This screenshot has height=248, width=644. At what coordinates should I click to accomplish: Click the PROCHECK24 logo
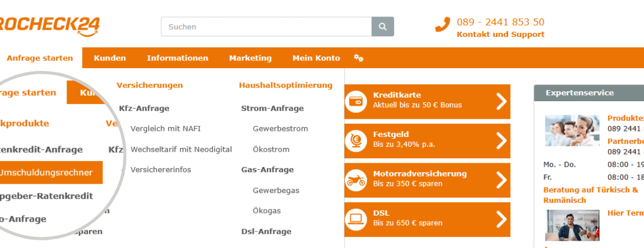pos(50,26)
